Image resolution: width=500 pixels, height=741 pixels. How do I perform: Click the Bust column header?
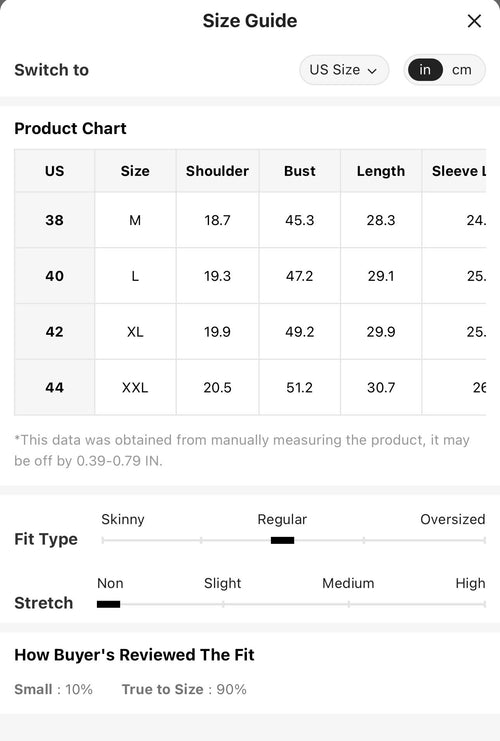pos(300,171)
